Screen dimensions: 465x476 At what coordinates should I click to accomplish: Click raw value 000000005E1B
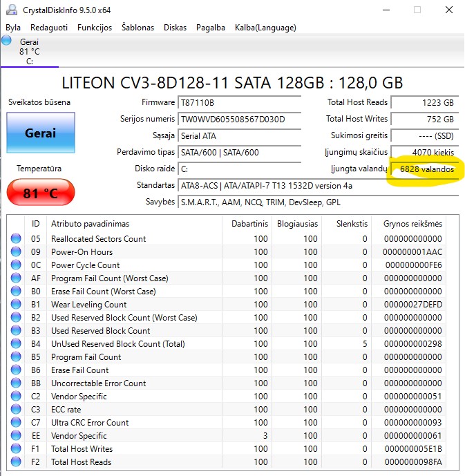pyautogui.click(x=413, y=448)
